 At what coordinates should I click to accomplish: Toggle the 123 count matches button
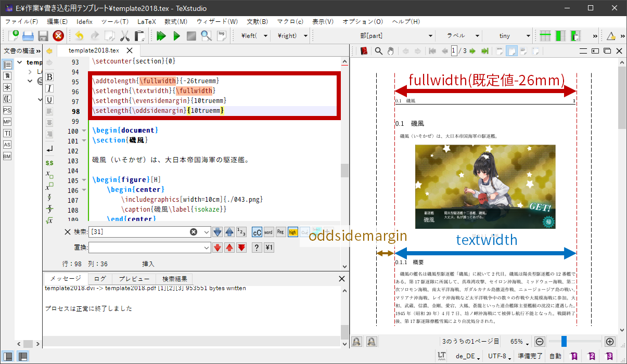pyautogui.click(x=241, y=232)
